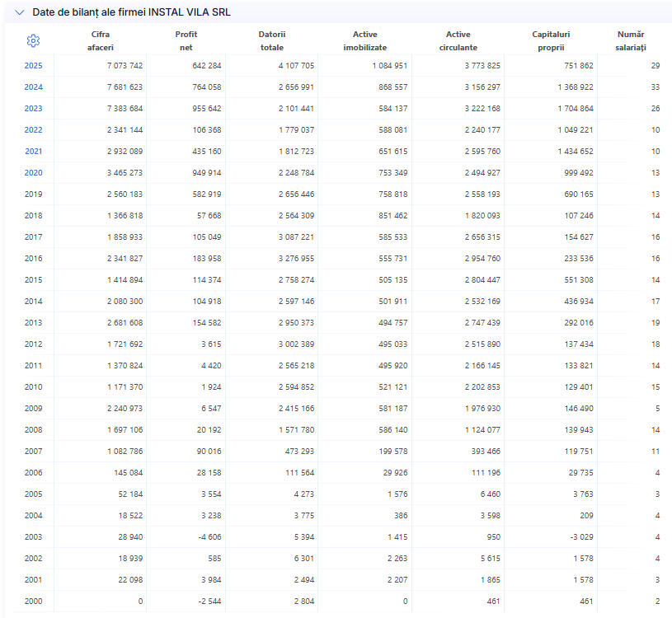Click net profit value 3 615
This screenshot has width=672, height=618.
(211, 344)
